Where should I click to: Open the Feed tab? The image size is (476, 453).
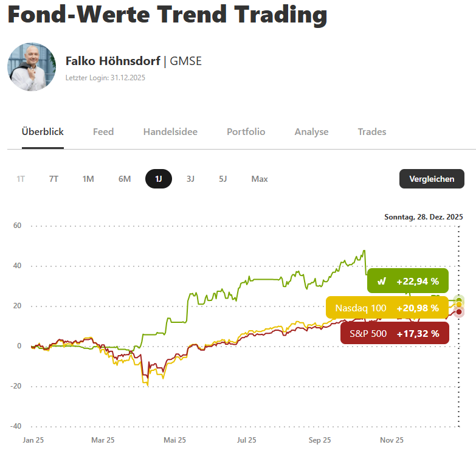[103, 131]
